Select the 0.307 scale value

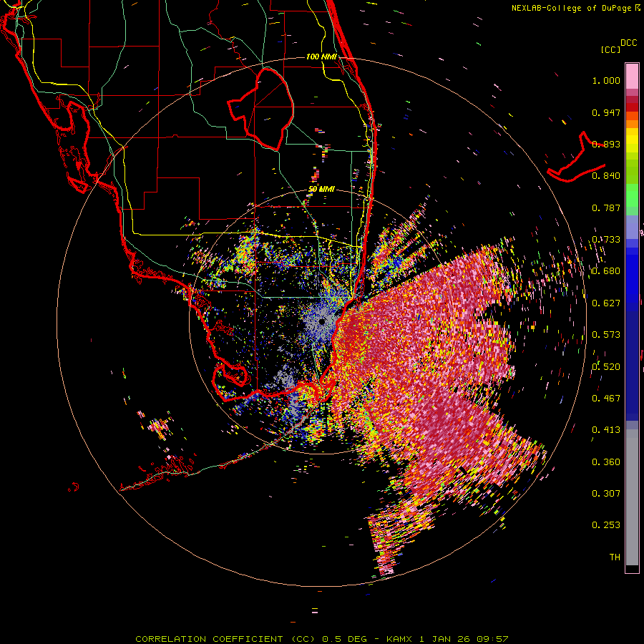[x=606, y=493]
